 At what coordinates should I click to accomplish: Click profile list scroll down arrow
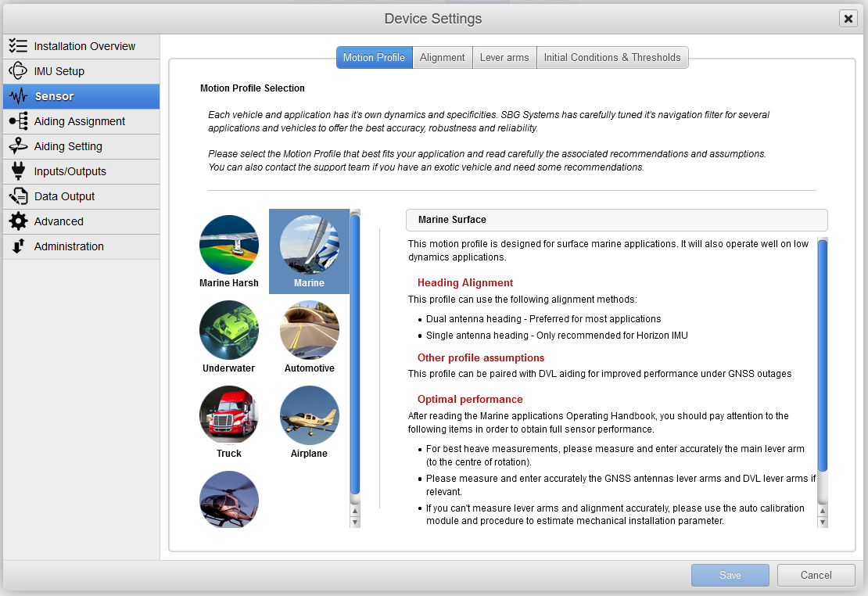pyautogui.click(x=355, y=522)
